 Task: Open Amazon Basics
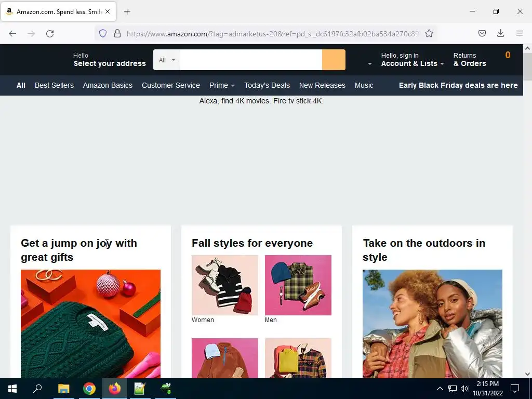click(x=108, y=86)
